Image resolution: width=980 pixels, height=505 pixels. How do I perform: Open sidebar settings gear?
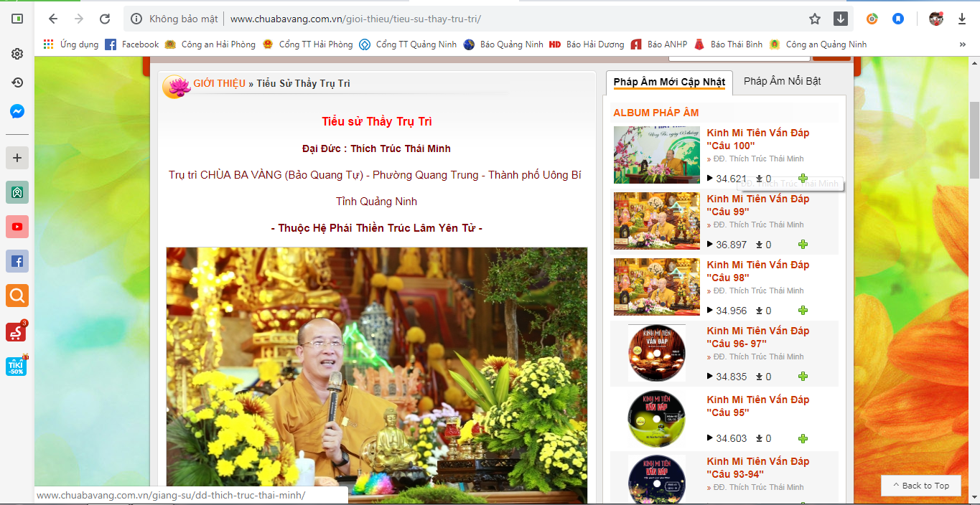pyautogui.click(x=17, y=54)
